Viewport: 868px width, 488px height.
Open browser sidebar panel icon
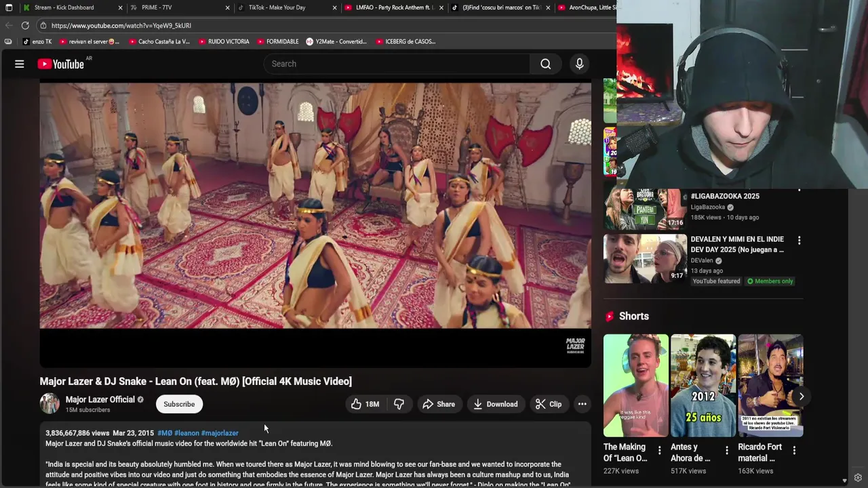click(x=8, y=41)
